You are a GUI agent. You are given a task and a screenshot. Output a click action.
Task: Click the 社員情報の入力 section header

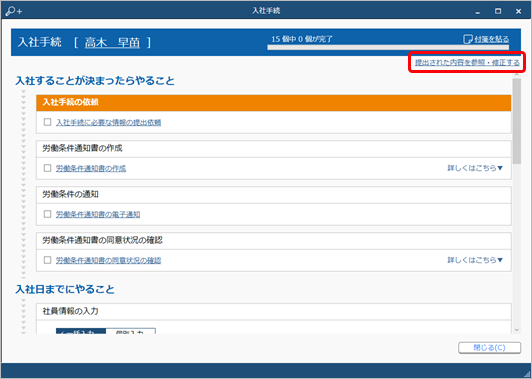click(273, 311)
